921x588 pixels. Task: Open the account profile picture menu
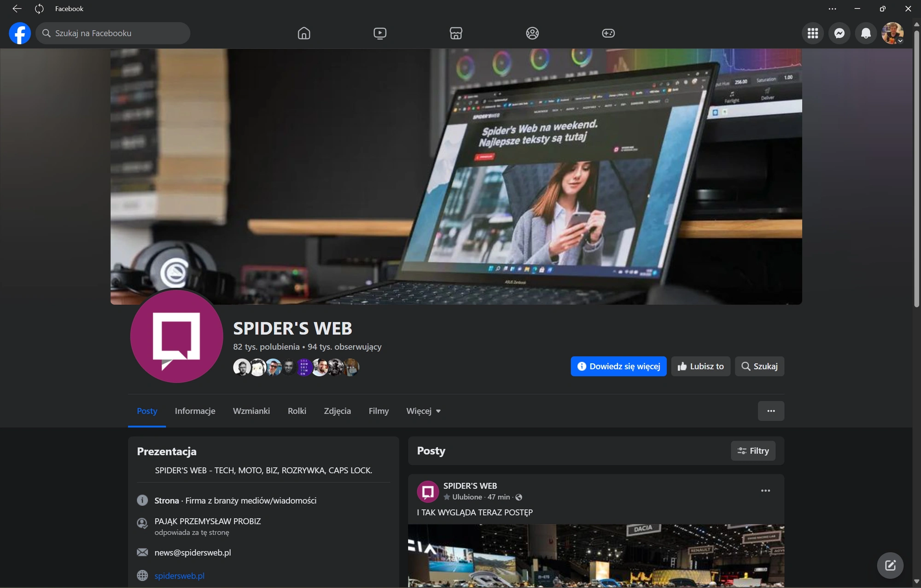(892, 33)
